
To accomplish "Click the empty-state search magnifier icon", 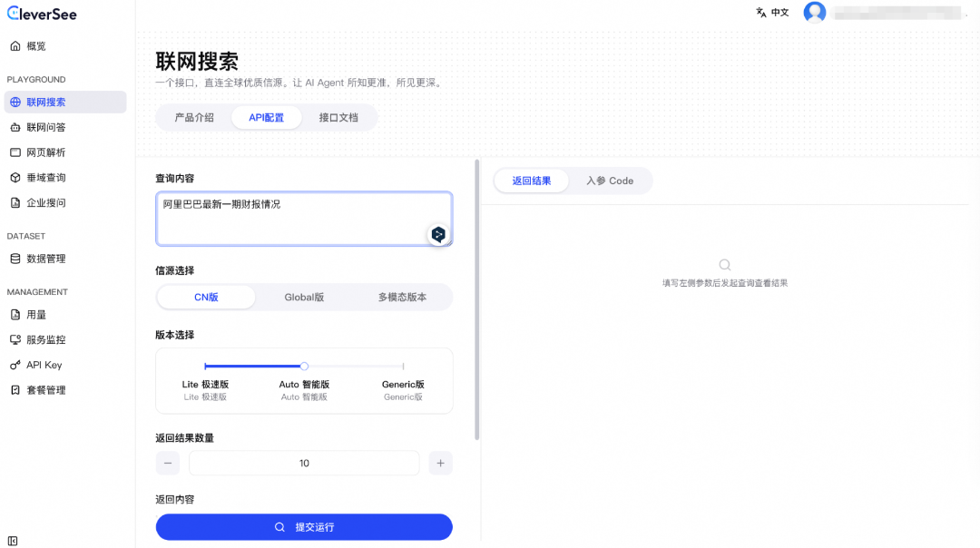I will coord(725,265).
